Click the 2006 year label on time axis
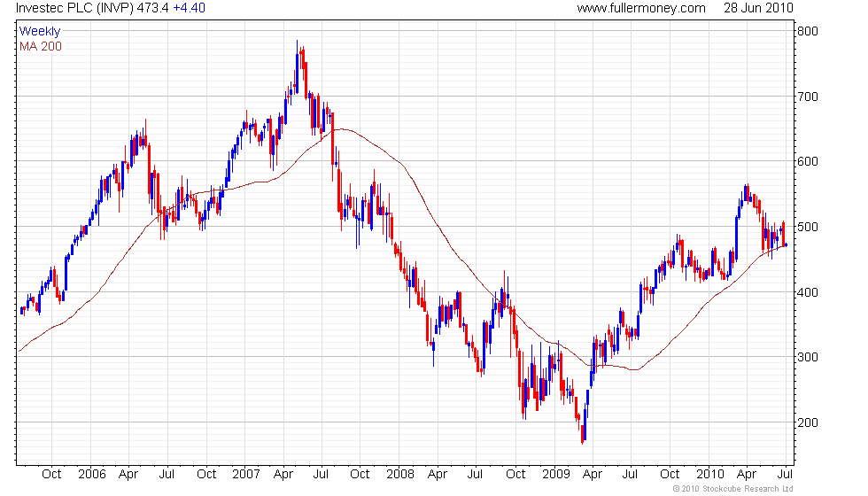This screenshot has height=496, width=868. click(92, 475)
